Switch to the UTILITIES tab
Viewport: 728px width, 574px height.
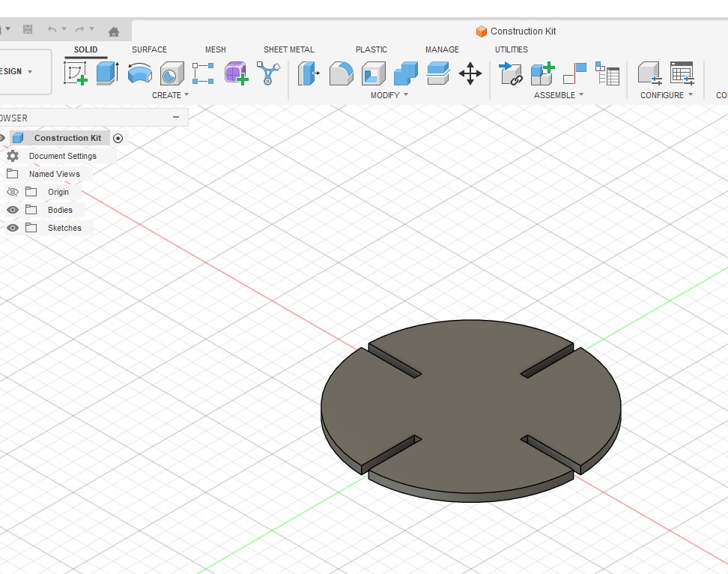(x=512, y=49)
